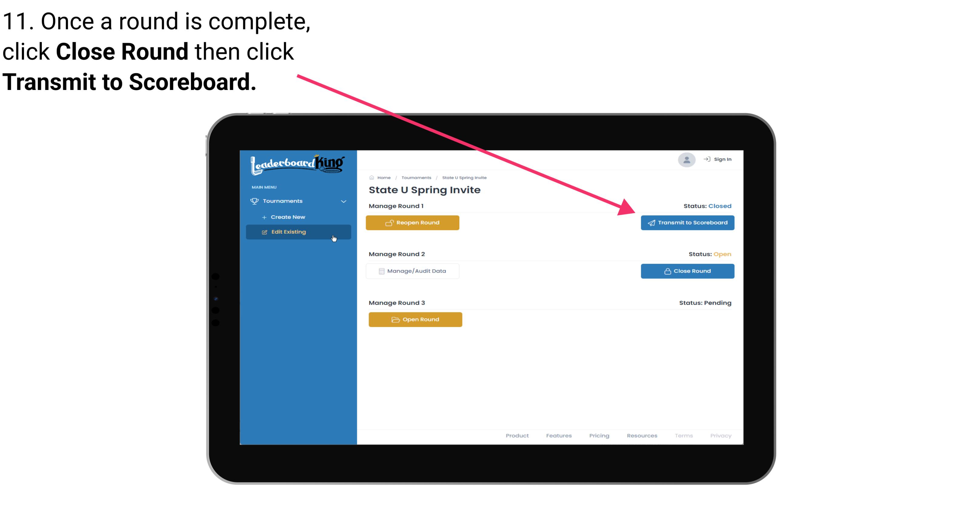Click the Pricing footer link

[598, 435]
